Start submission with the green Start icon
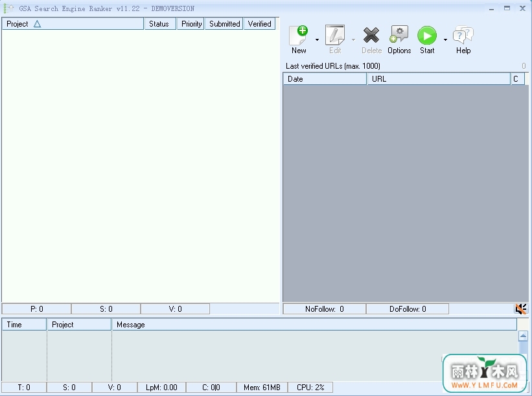 (x=427, y=35)
